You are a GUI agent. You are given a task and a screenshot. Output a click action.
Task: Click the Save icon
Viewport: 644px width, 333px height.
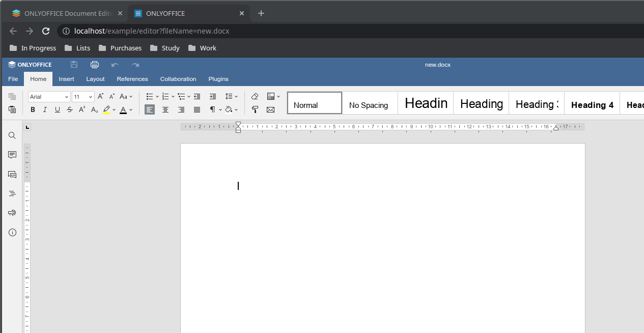coord(73,65)
